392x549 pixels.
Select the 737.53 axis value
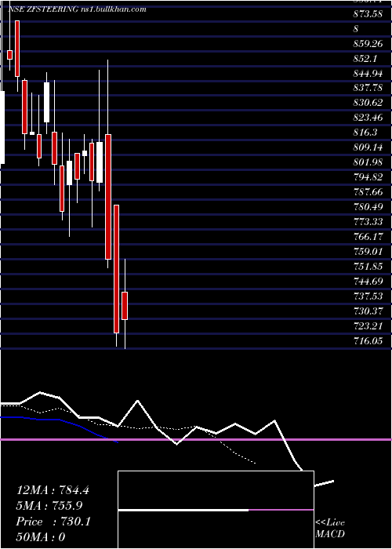(x=368, y=296)
